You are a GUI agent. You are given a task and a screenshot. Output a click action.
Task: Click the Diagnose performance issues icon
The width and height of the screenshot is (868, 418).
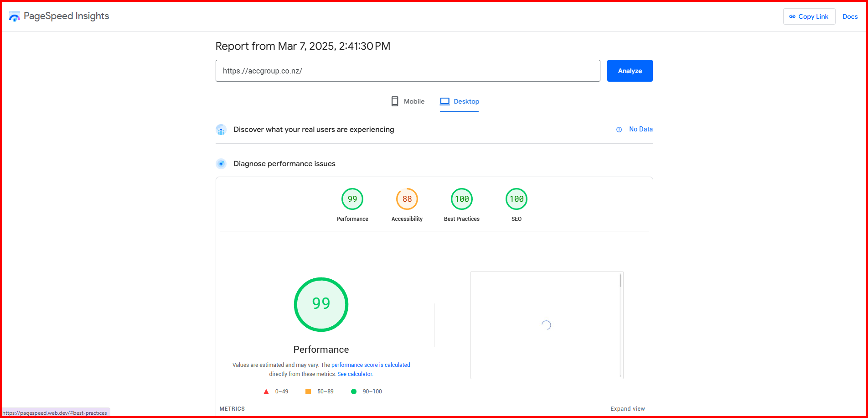(x=221, y=163)
